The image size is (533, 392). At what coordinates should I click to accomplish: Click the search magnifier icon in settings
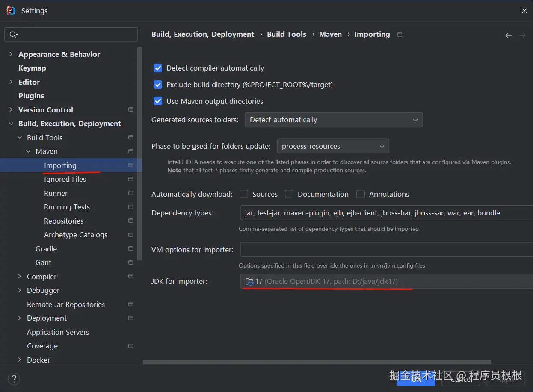pos(14,35)
